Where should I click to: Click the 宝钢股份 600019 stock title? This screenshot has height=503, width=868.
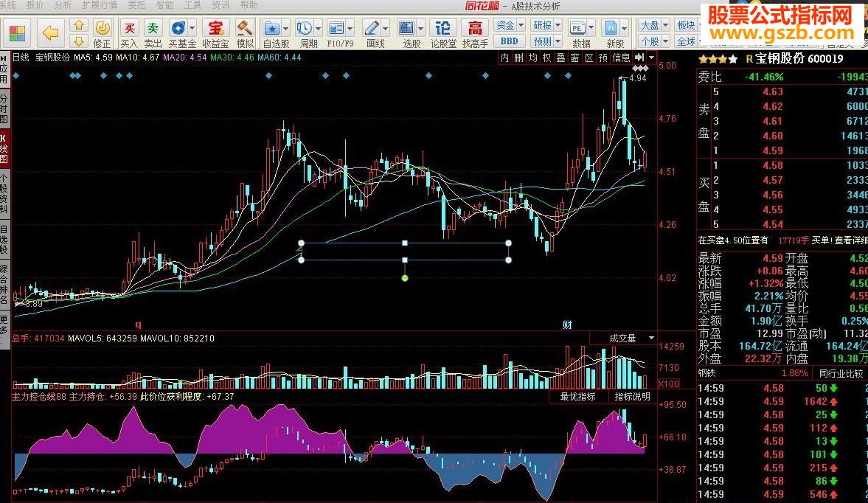tap(799, 59)
